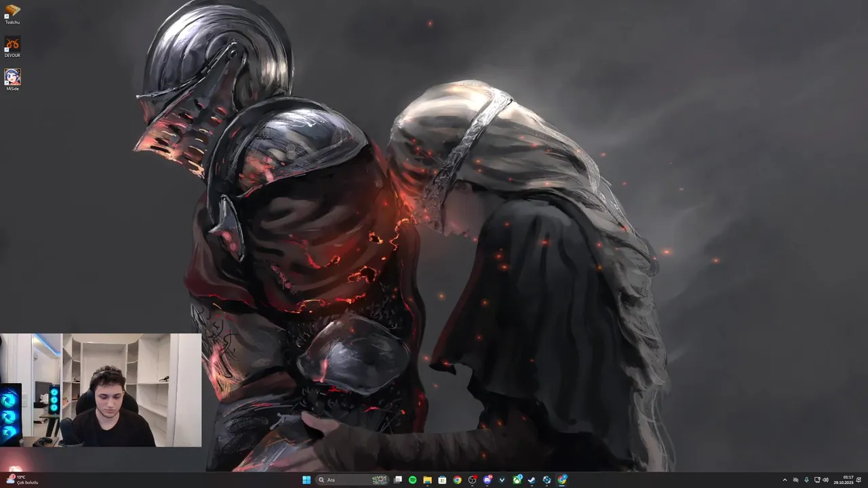Image resolution: width=868 pixels, height=488 pixels.
Task: Open the OBS Studio taskbar icon
Action: click(x=473, y=480)
